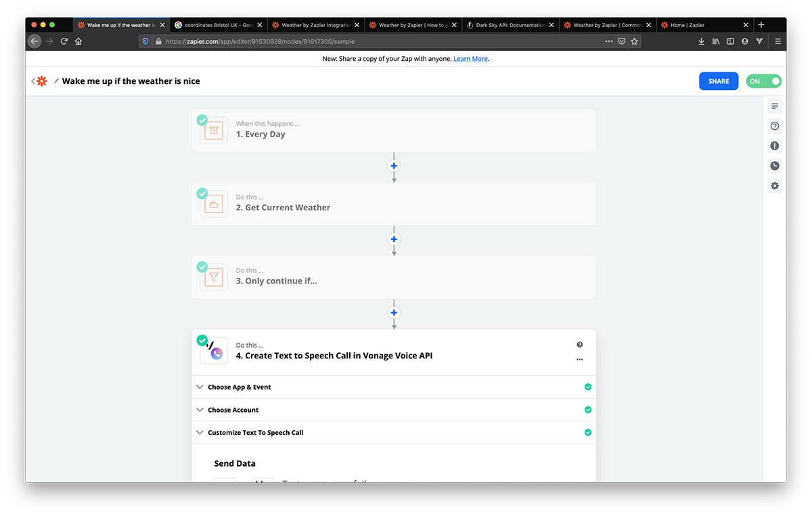This screenshot has height=516, width=812.
Task: Click the browser Home button
Action: tap(78, 41)
